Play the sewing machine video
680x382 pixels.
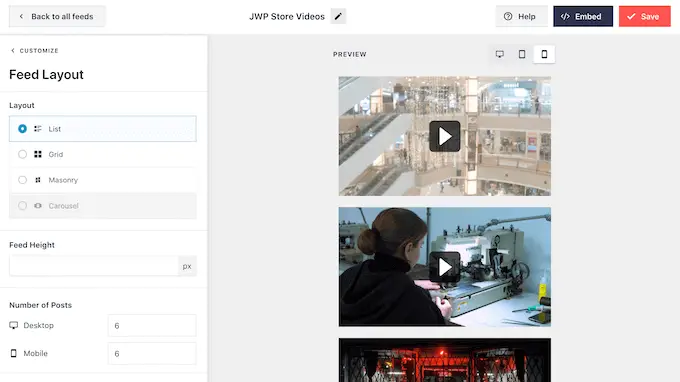(x=445, y=267)
